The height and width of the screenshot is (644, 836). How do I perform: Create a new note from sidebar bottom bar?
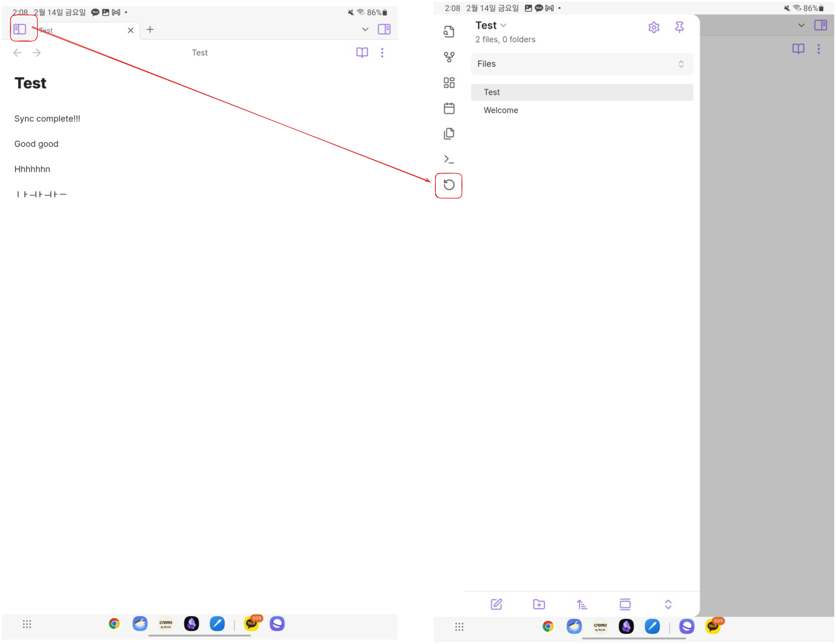pyautogui.click(x=497, y=604)
